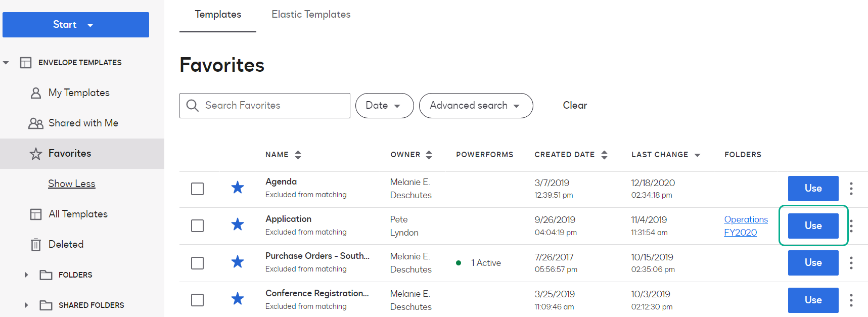This screenshot has width=868, height=317.
Task: Click the star icon for Application template
Action: tap(237, 225)
